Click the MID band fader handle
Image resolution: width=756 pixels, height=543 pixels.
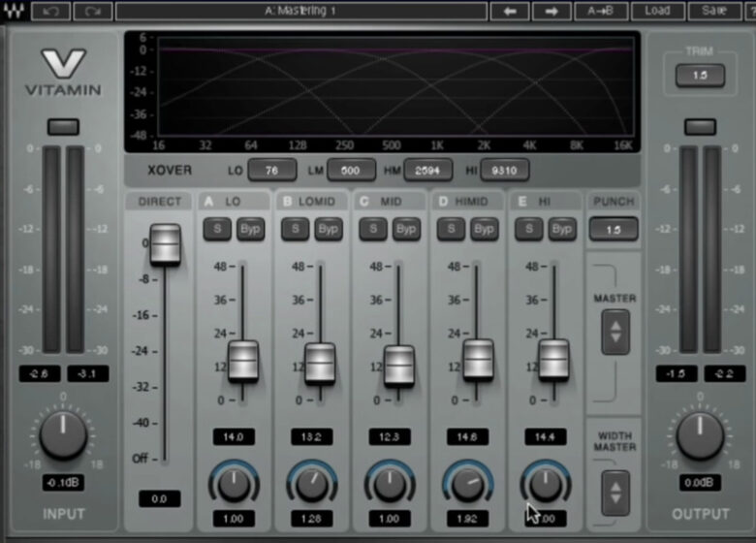pos(398,366)
